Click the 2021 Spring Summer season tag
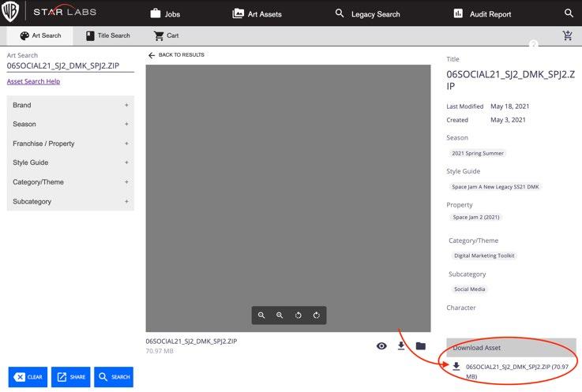 (477, 153)
